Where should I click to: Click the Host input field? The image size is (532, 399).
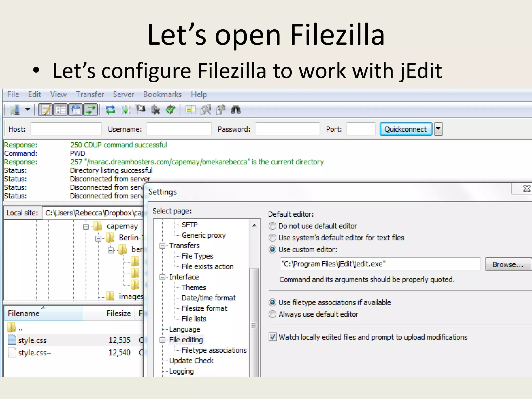[x=66, y=129]
